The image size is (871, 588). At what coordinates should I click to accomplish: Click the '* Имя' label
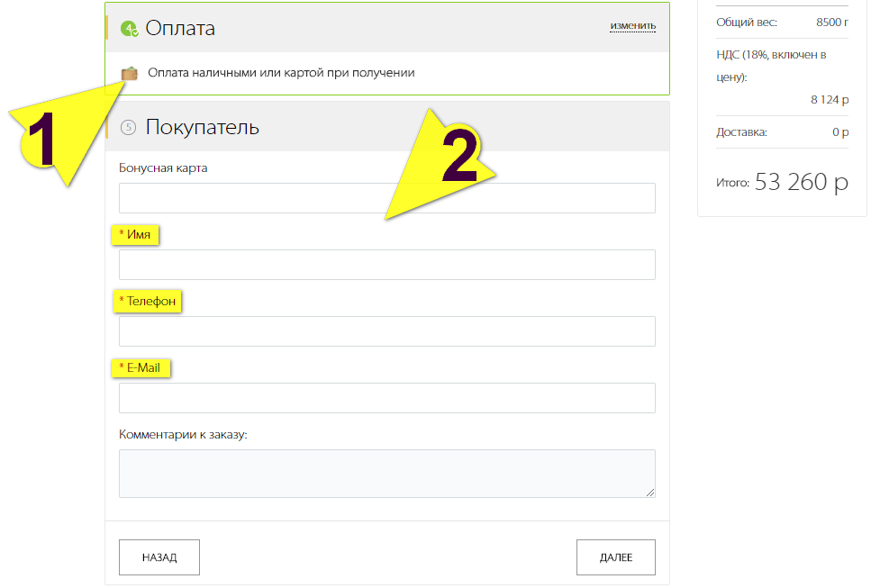[x=135, y=235]
